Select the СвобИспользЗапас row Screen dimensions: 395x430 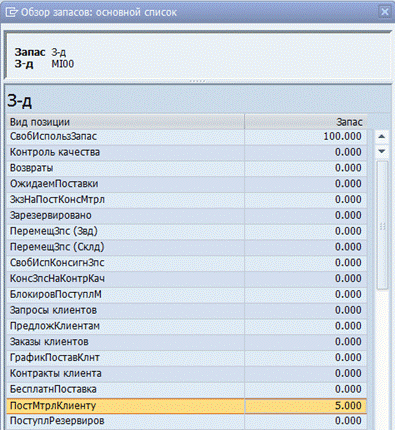point(187,136)
